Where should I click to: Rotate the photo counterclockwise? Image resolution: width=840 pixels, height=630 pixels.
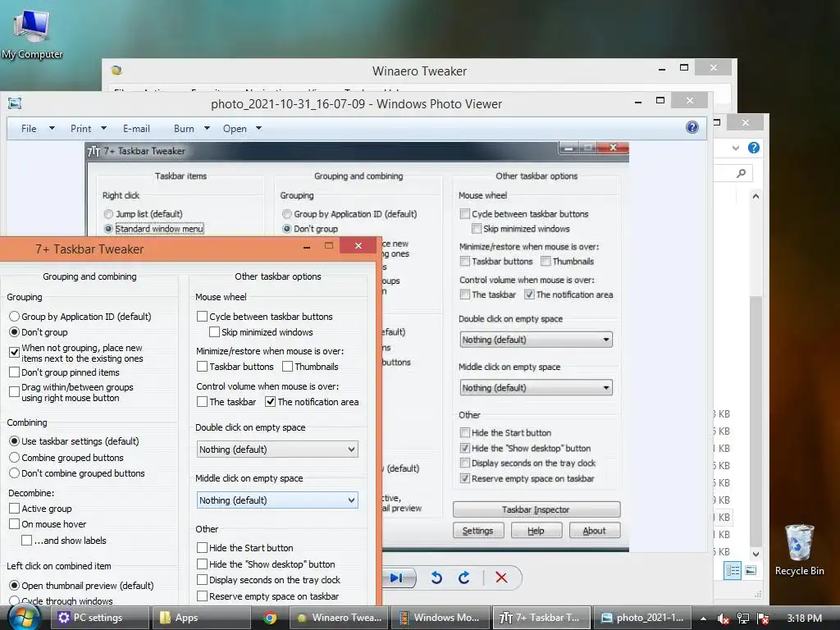[436, 577]
